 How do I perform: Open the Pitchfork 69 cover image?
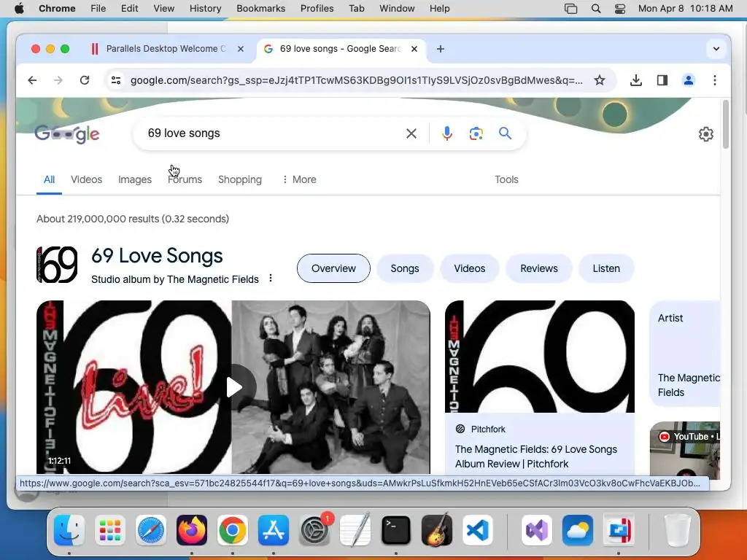point(540,356)
